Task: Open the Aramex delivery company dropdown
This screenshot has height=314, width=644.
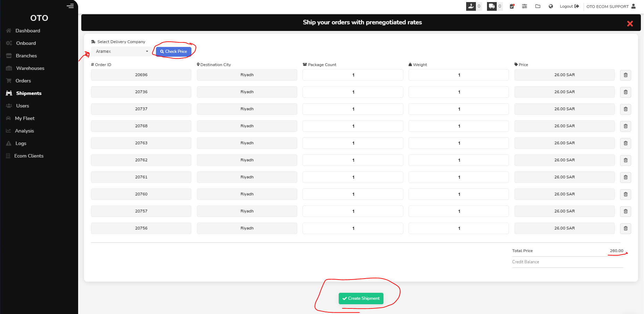Action: pyautogui.click(x=122, y=51)
